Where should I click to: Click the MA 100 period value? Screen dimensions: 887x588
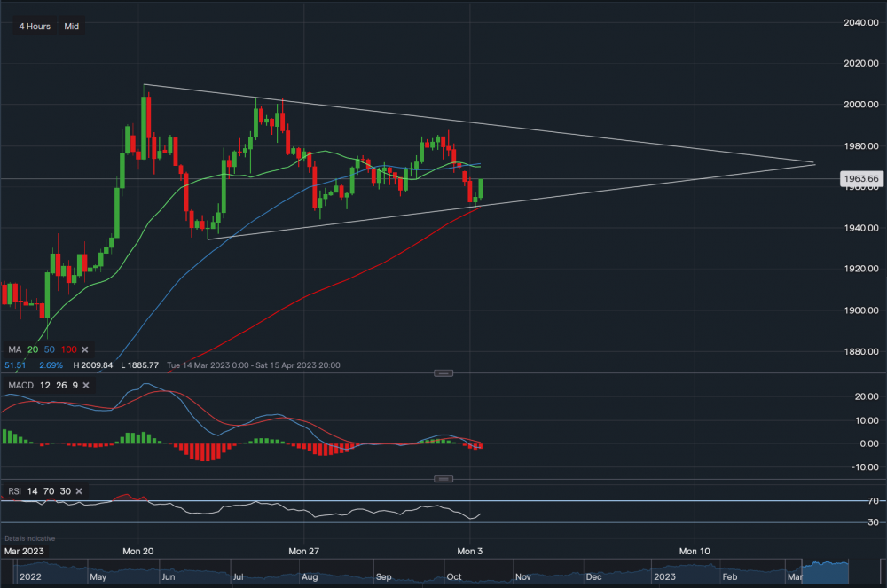[67, 350]
